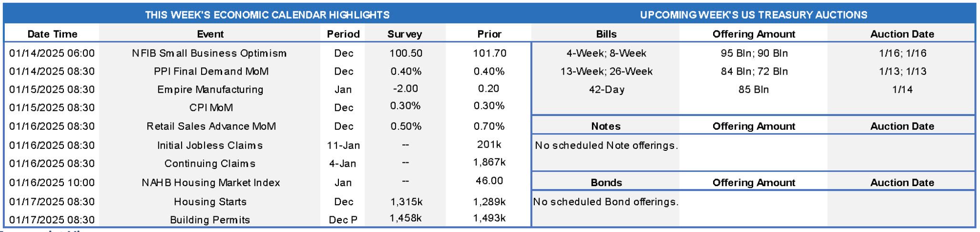Image resolution: width=980 pixels, height=232 pixels.
Task: Select the 42-Day bill cell
Action: 606,89
